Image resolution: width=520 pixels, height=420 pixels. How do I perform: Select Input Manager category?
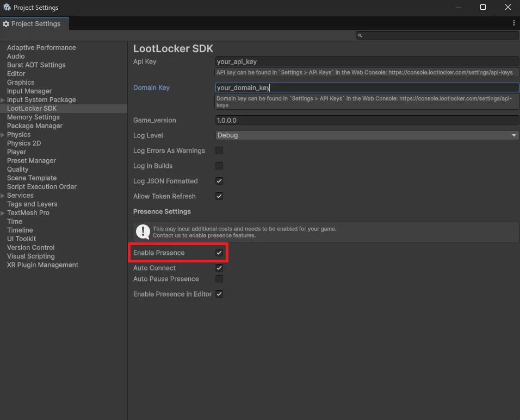point(29,91)
